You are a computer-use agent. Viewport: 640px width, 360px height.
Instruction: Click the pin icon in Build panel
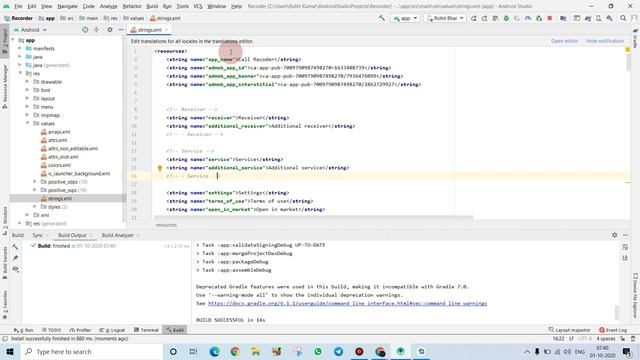[15, 258]
